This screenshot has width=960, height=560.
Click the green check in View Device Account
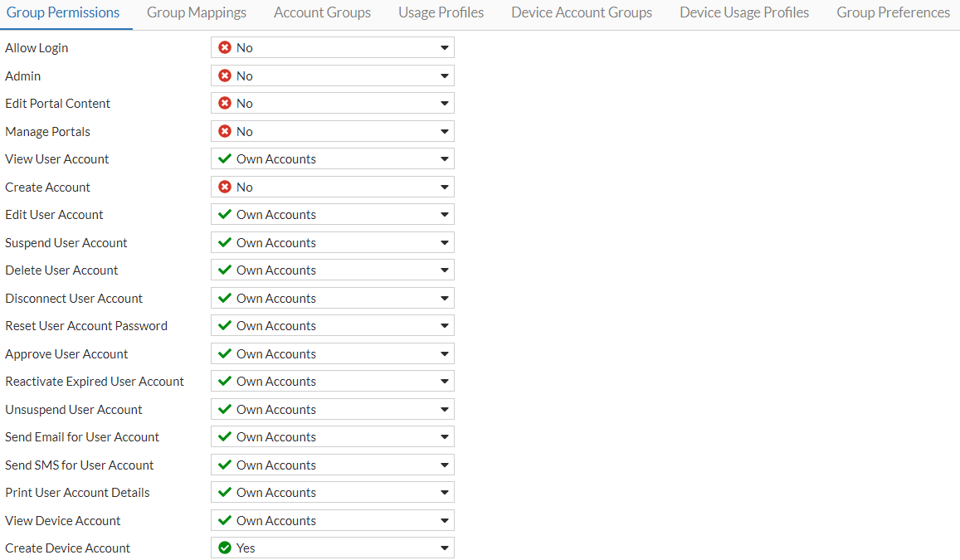[x=227, y=520]
